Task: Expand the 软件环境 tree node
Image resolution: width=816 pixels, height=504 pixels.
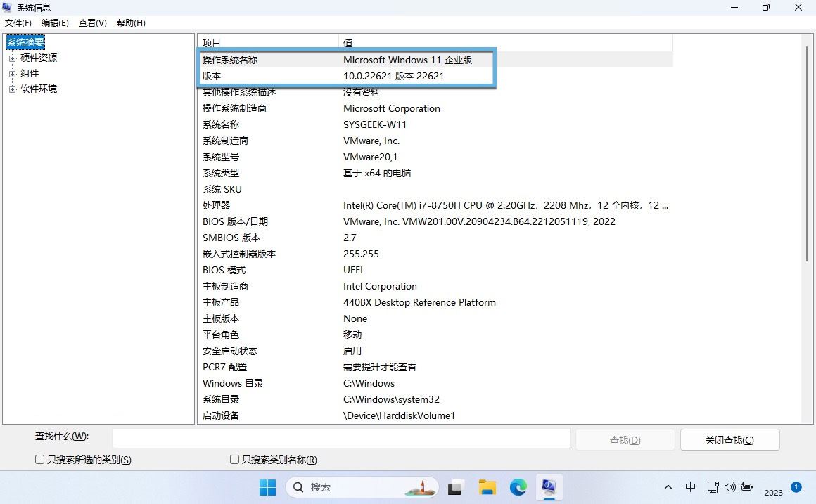Action: (x=12, y=89)
